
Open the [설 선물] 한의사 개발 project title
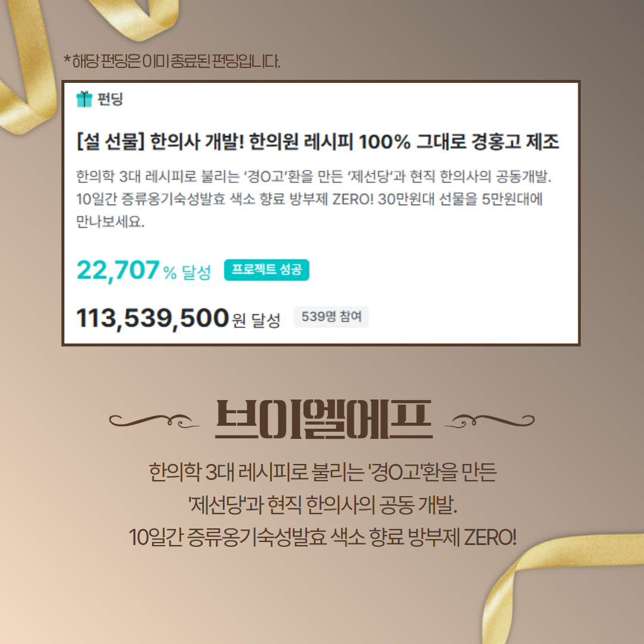tap(317, 142)
